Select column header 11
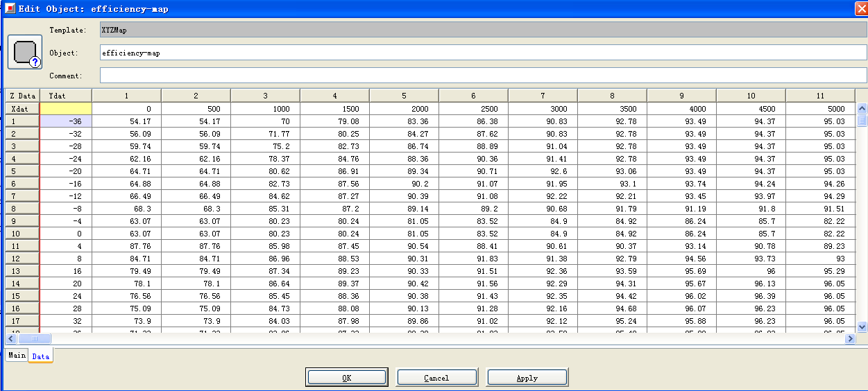 (820, 96)
